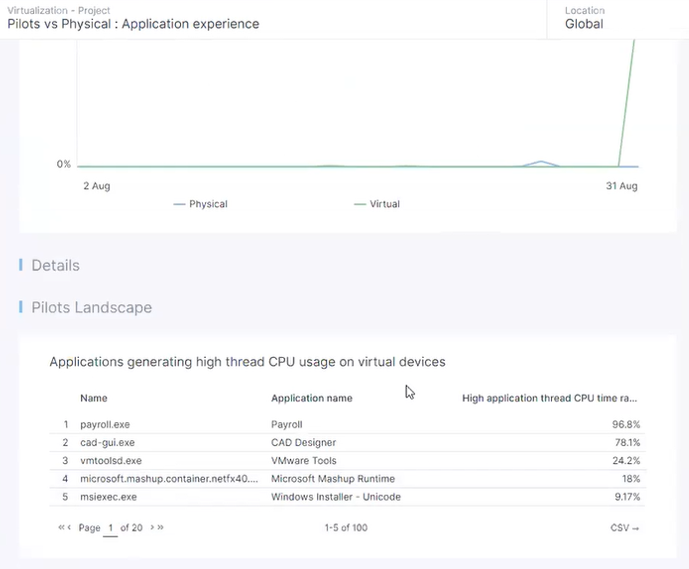
Task: Go to the first page of results
Action: click(x=60, y=527)
